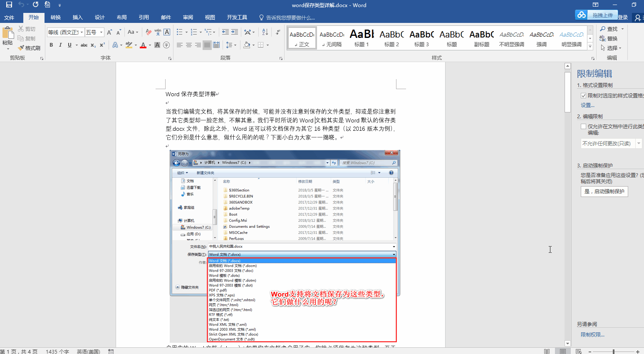Apply subscript formatting
644x354 pixels.
[x=93, y=45]
